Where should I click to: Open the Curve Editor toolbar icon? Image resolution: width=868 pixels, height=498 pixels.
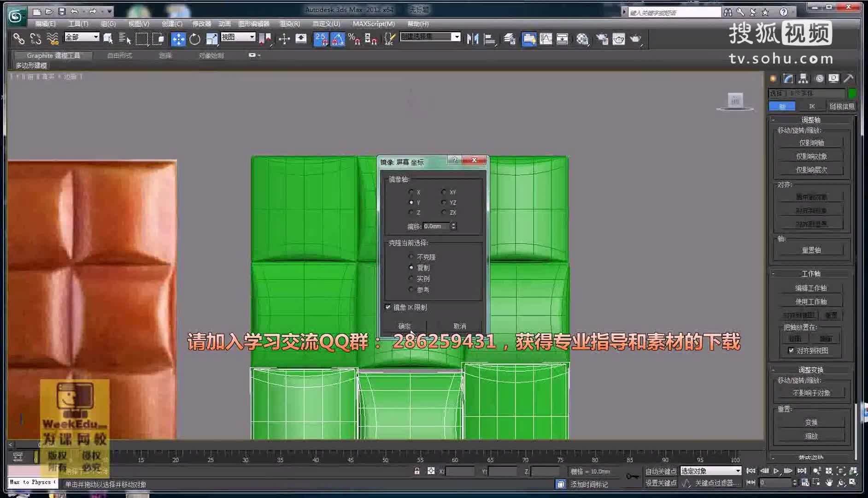545,39
